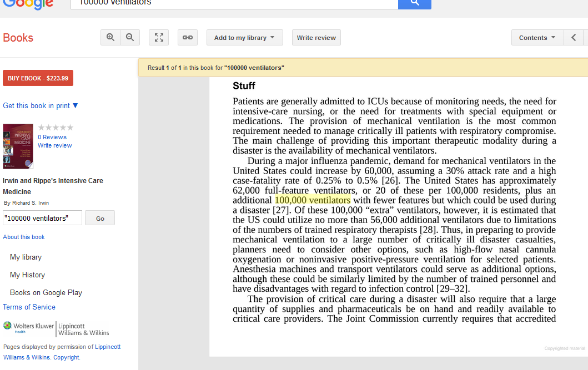Image resolution: width=588 pixels, height=370 pixels.
Task: Select My History in sidebar
Action: (27, 275)
